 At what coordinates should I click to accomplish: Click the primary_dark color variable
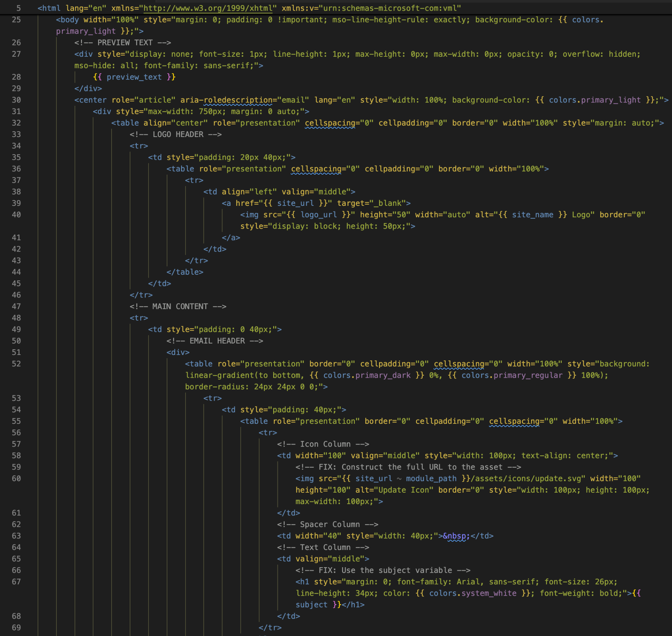(x=383, y=376)
